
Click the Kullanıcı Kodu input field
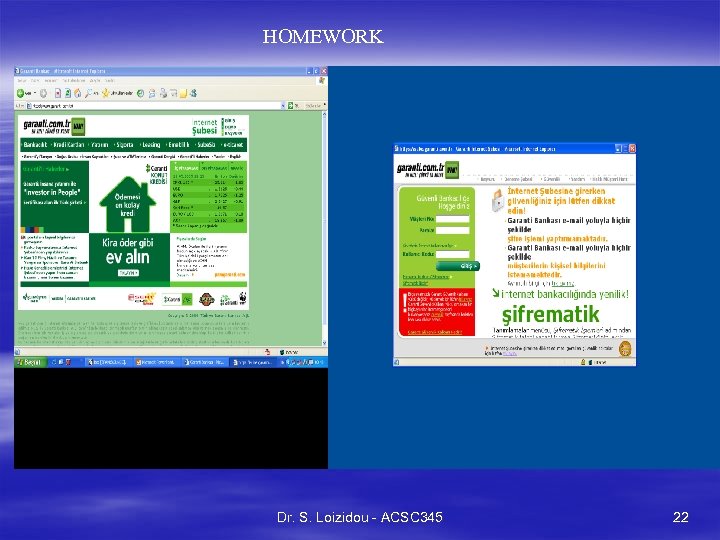coord(452,254)
